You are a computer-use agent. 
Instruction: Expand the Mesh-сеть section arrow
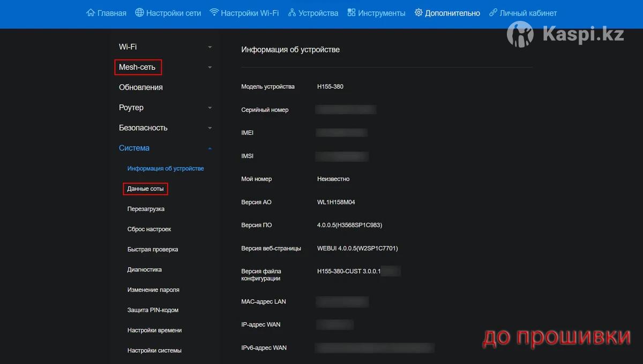210,67
